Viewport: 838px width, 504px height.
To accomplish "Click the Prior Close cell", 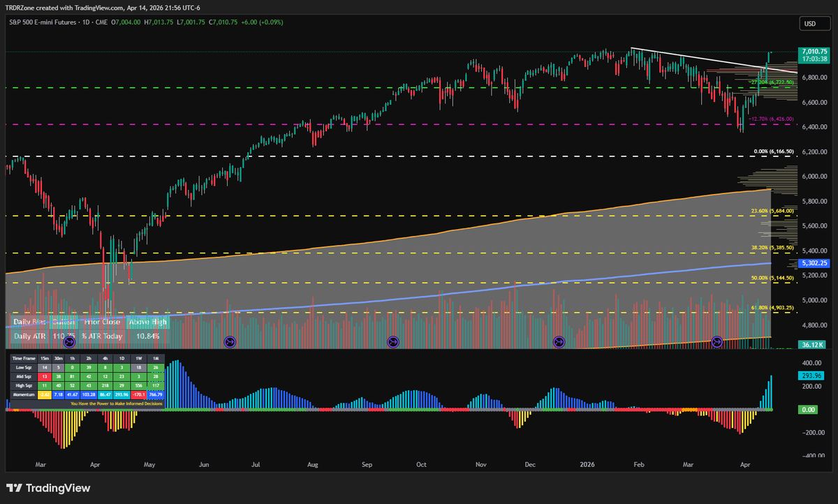I will point(102,322).
